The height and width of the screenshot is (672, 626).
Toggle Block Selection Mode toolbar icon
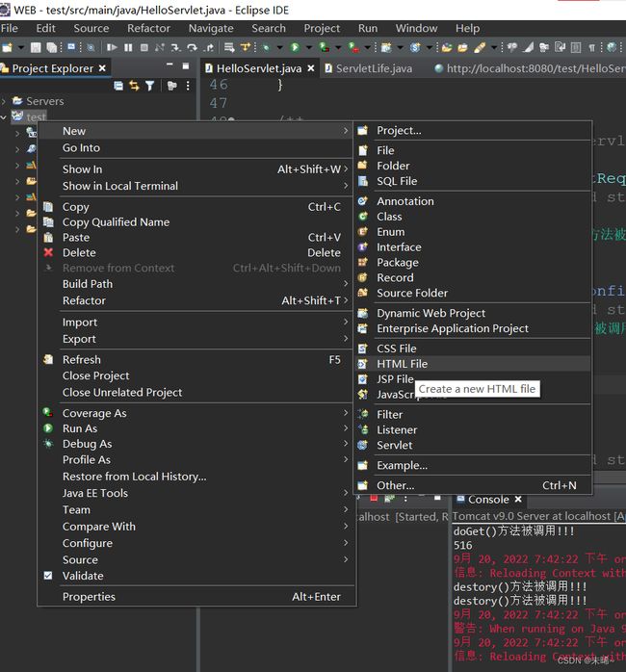coord(576,47)
